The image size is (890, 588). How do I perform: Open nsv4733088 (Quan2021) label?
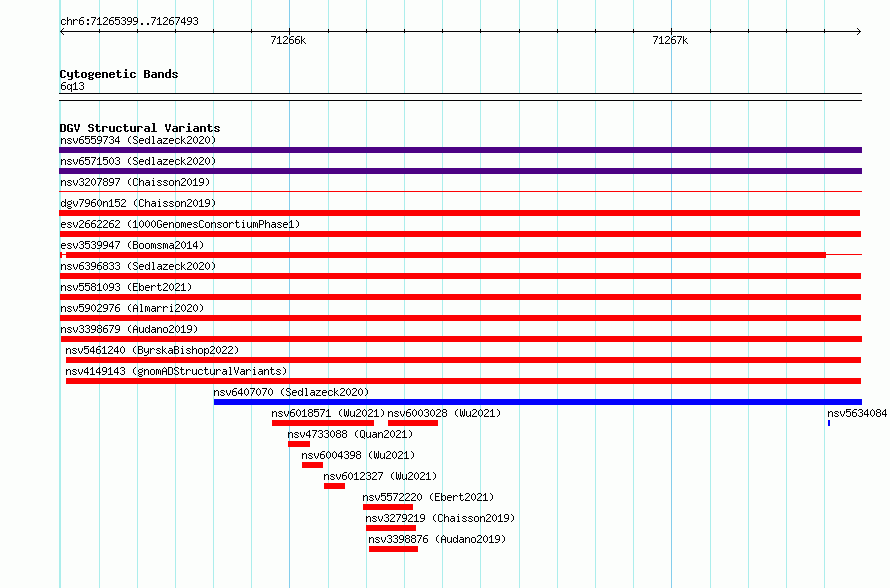[350, 434]
